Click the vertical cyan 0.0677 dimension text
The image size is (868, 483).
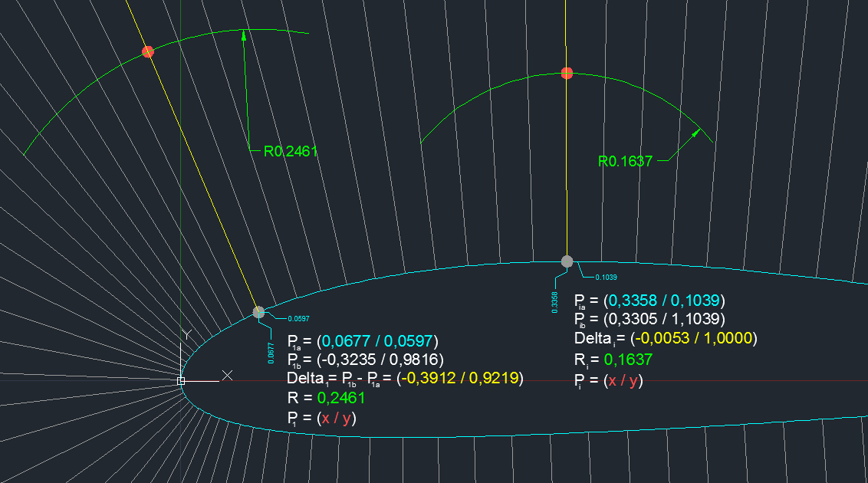point(271,353)
